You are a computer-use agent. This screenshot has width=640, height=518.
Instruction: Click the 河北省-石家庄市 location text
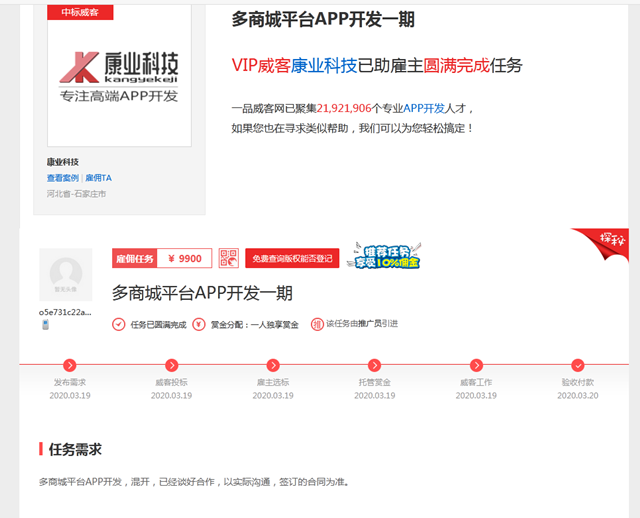(76, 194)
